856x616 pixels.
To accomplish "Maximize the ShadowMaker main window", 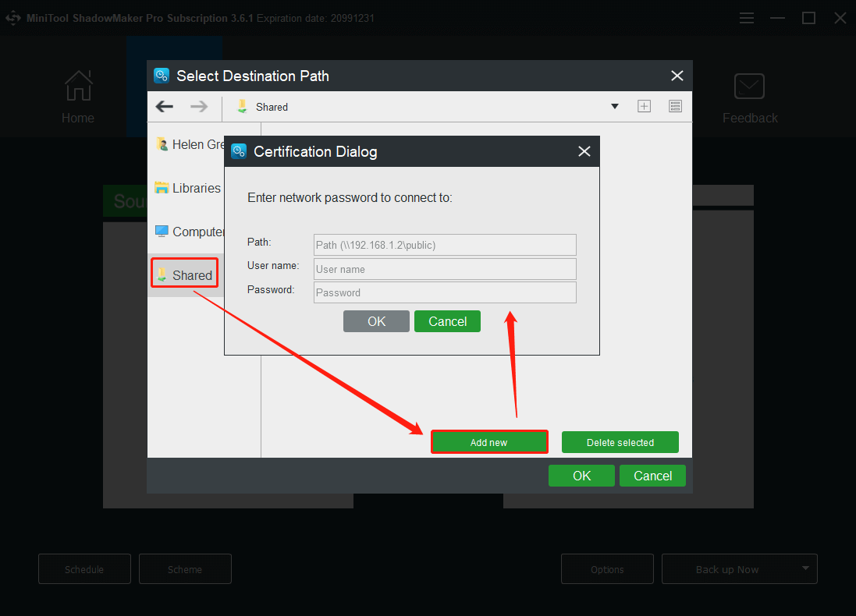I will tap(808, 18).
